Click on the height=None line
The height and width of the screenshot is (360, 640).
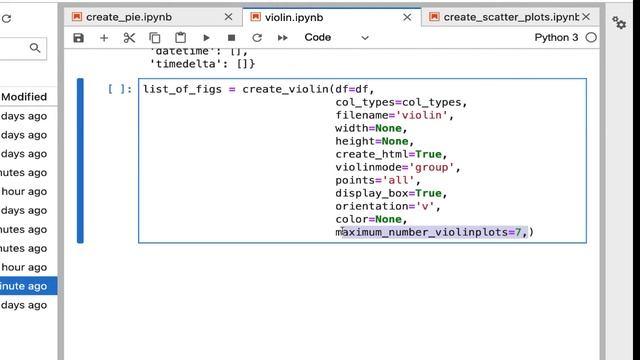pyautogui.click(x=374, y=141)
